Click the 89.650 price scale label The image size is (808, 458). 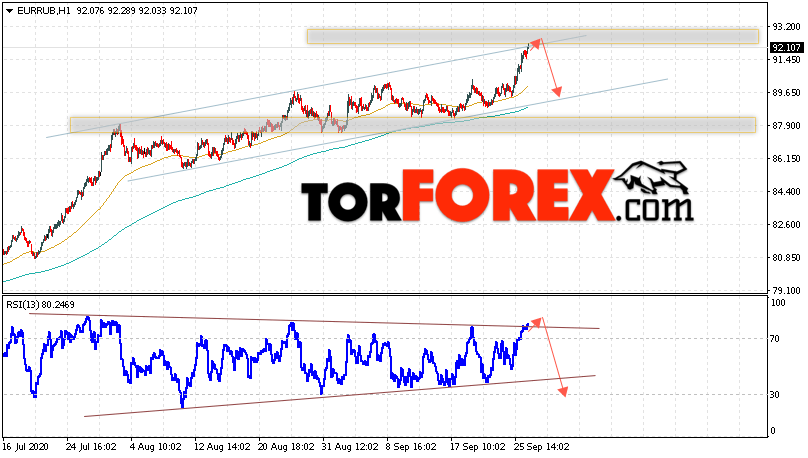tap(786, 93)
